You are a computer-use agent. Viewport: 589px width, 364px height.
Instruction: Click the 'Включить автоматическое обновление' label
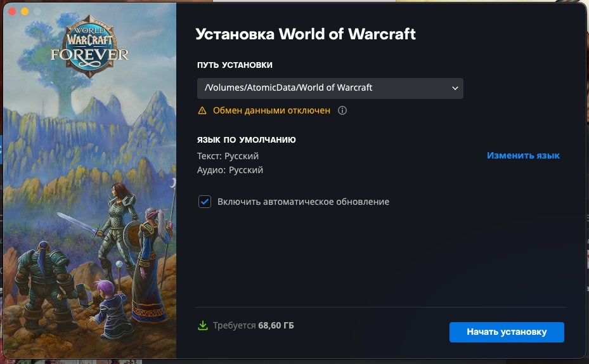coord(303,202)
